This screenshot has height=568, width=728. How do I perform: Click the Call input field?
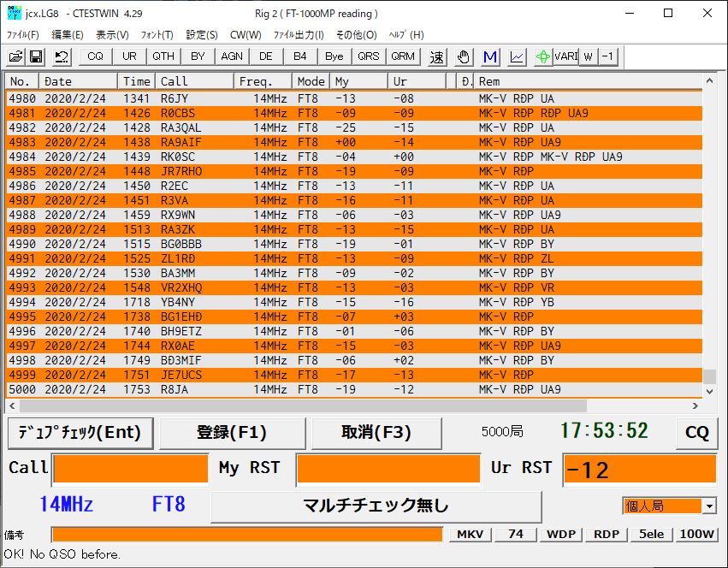(x=130, y=469)
